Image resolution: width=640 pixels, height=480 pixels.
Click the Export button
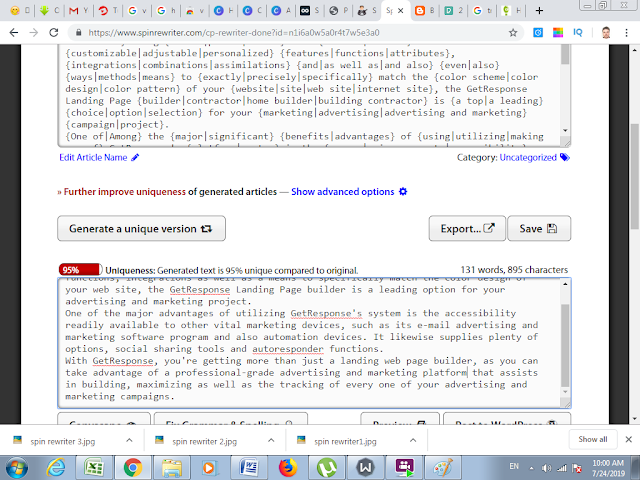click(467, 229)
